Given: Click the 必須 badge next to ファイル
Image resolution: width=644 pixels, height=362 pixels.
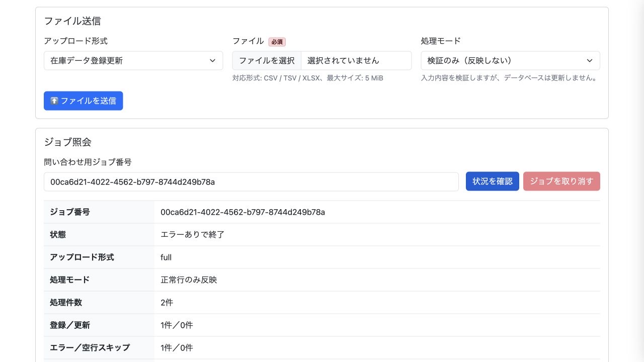Looking at the screenshot, I should pos(277,42).
